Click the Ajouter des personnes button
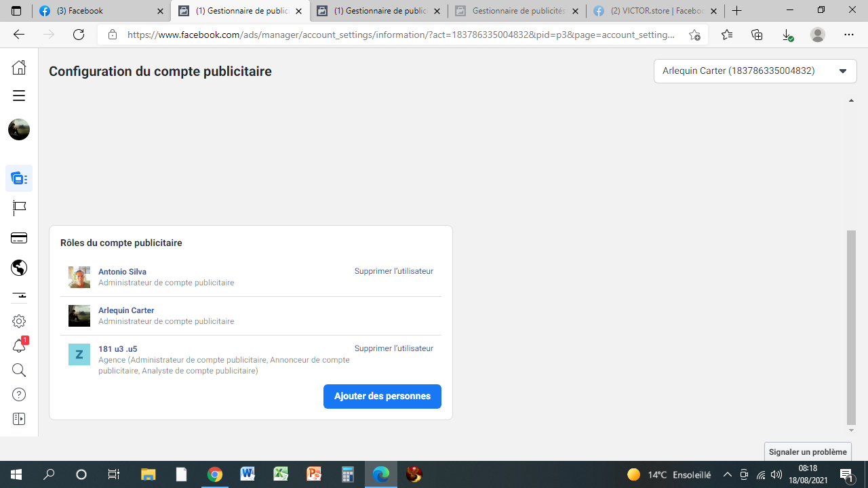868x488 pixels. click(x=382, y=396)
